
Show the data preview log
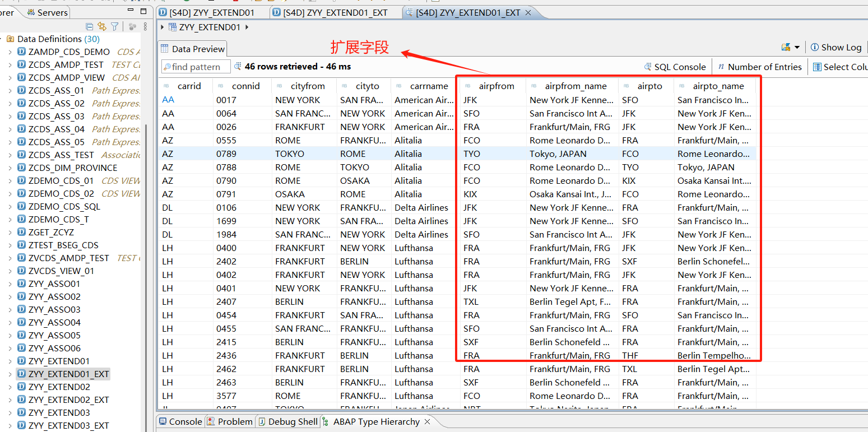[835, 47]
